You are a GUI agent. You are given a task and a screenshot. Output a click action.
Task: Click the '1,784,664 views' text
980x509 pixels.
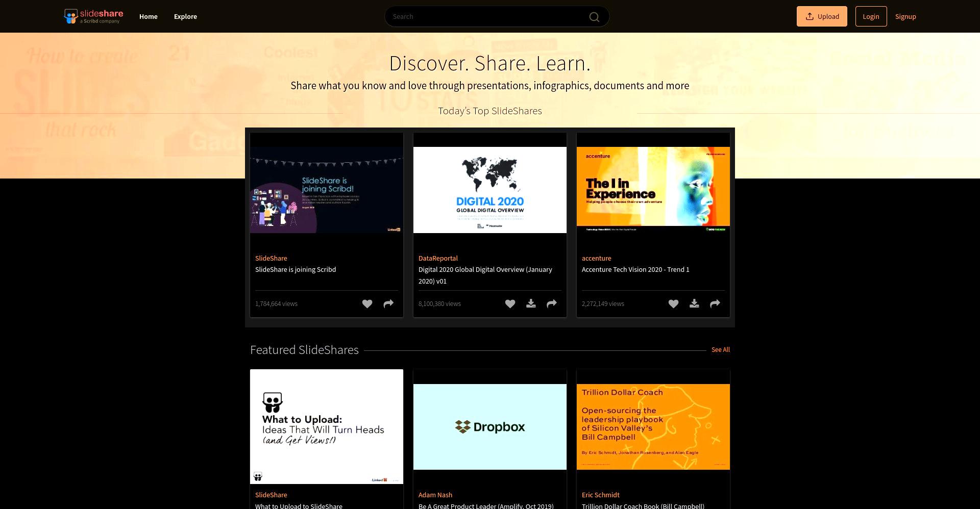pos(276,303)
